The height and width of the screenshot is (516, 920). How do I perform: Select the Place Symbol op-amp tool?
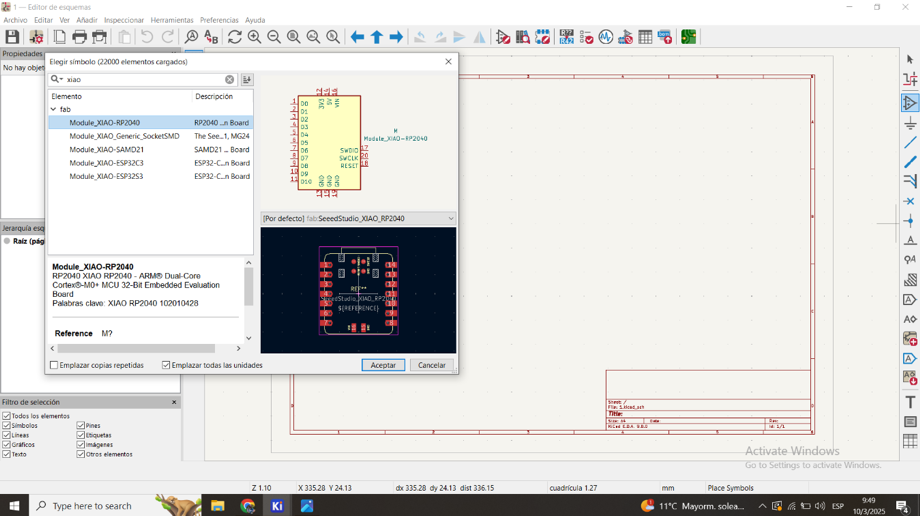910,103
